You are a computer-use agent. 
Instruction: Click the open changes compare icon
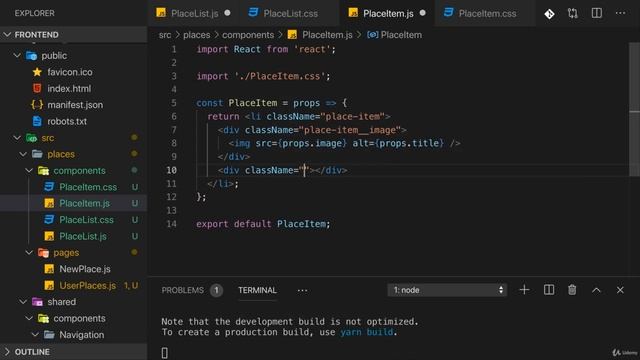click(573, 13)
